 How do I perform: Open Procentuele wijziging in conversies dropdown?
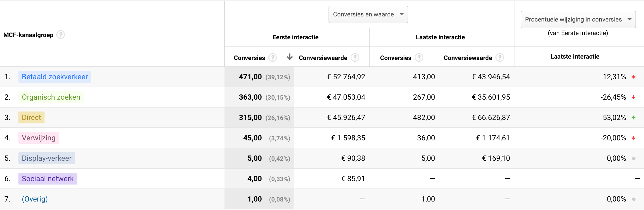[x=578, y=20]
